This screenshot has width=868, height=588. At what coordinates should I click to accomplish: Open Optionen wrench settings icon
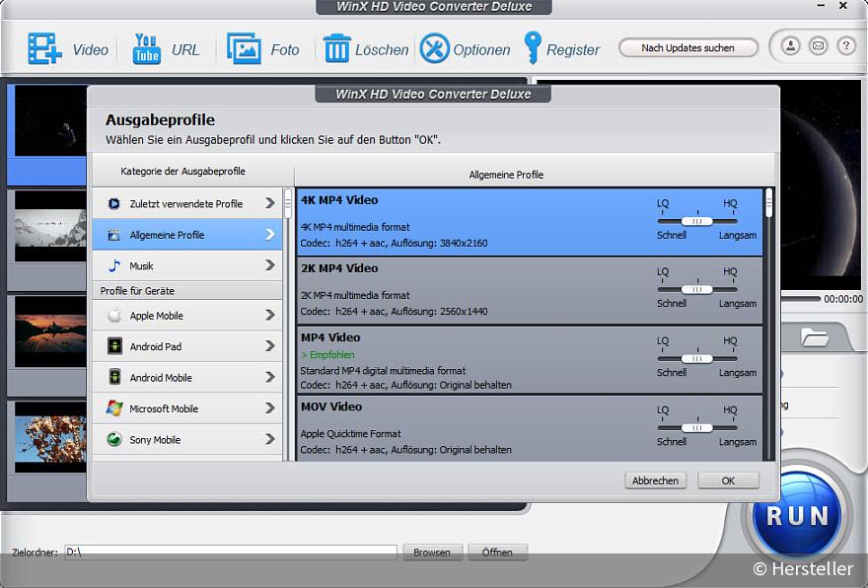435,48
